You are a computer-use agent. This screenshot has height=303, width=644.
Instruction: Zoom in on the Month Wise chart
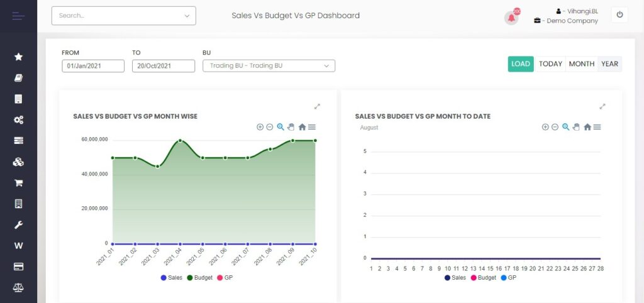pos(260,127)
